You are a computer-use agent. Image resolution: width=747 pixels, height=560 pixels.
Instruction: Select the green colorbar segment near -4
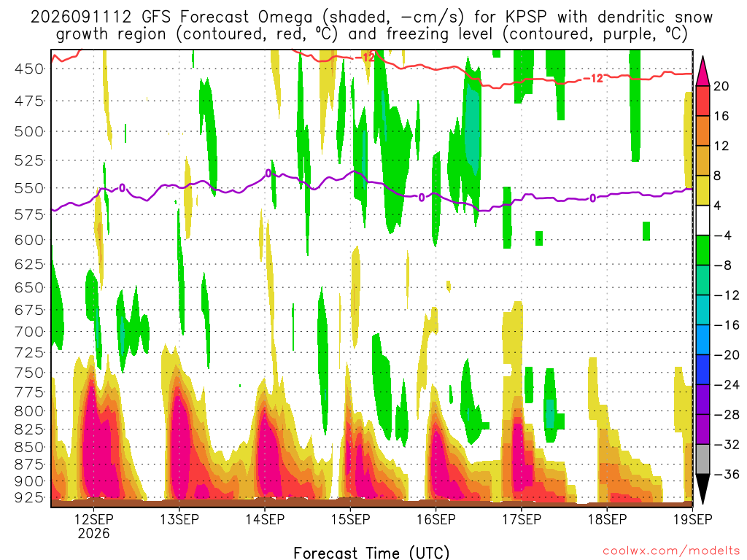pyautogui.click(x=703, y=251)
